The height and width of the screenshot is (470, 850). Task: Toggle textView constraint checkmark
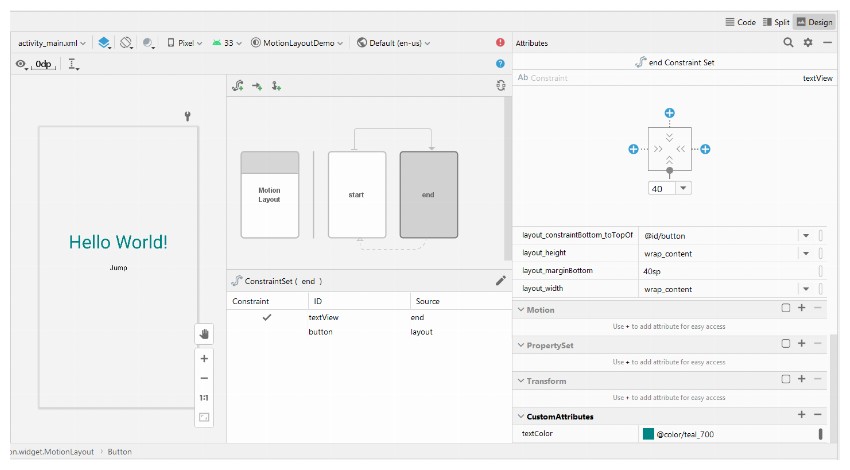pos(267,317)
